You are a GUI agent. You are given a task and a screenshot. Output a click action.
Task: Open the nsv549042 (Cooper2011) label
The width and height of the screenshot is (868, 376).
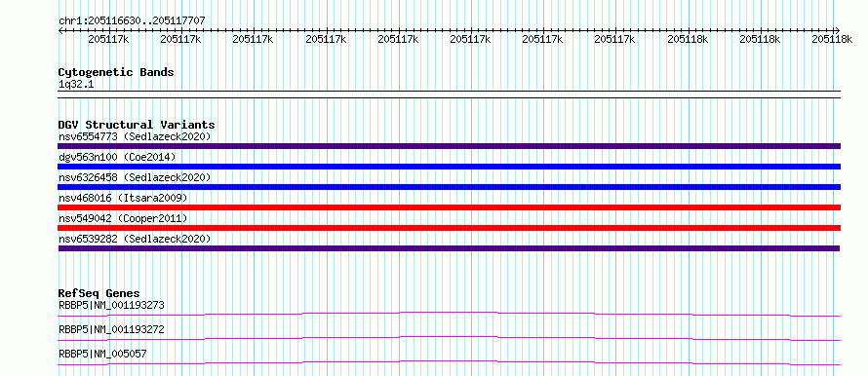[123, 218]
